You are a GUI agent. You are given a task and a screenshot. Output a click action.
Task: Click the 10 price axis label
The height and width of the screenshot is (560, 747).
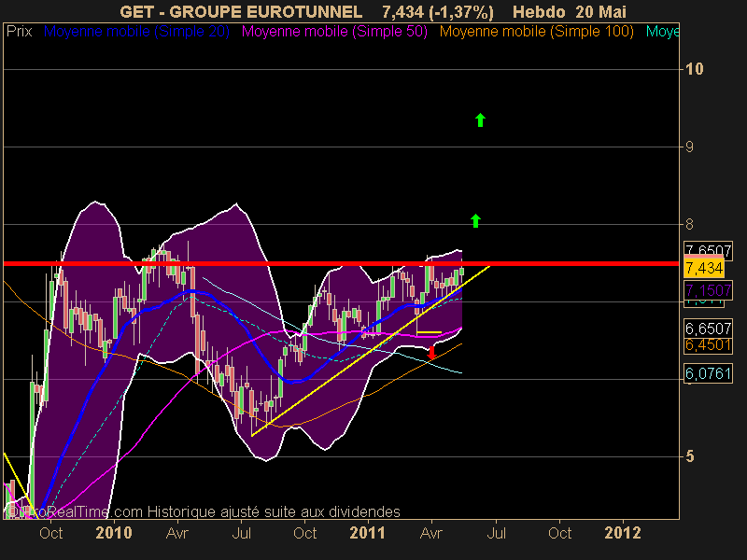tap(694, 69)
